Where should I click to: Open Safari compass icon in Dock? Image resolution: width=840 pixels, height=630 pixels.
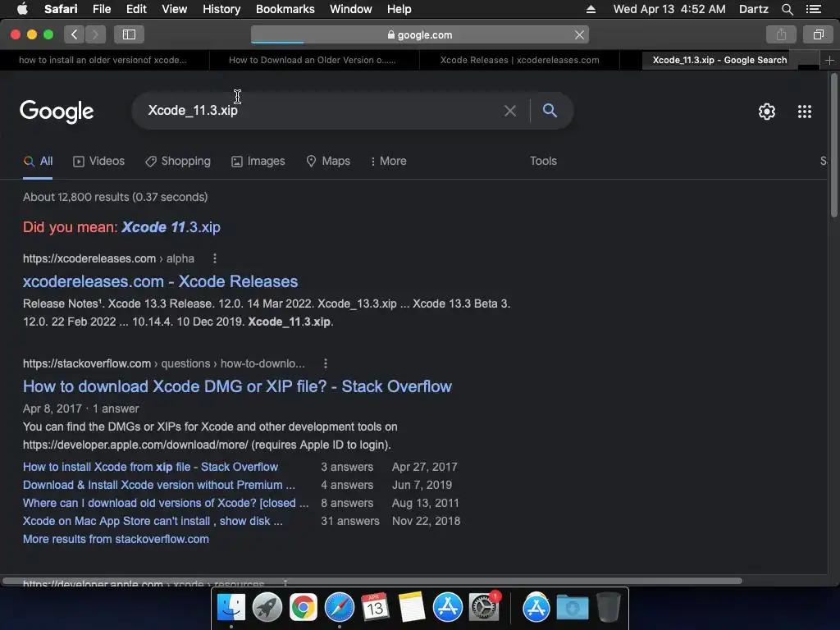[x=339, y=608]
